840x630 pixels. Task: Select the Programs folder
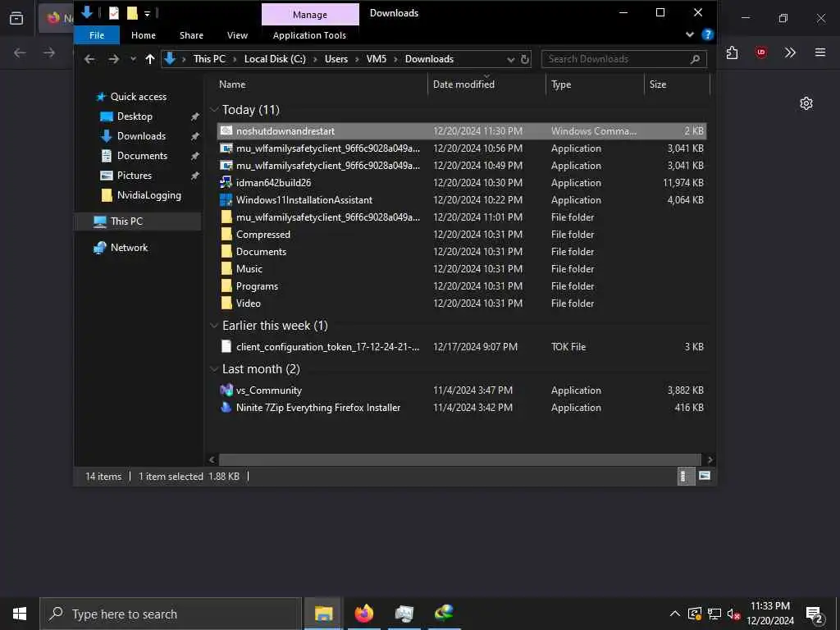[257, 286]
